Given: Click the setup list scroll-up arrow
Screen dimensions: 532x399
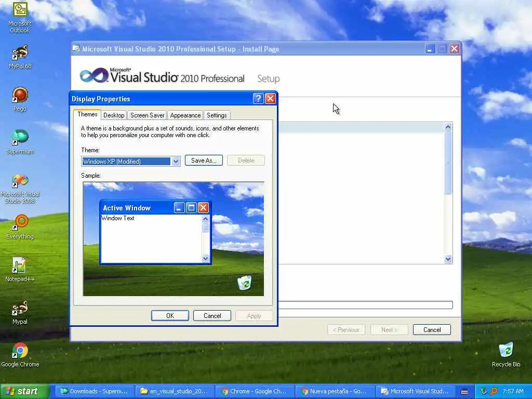Looking at the screenshot, I should pos(448,127).
